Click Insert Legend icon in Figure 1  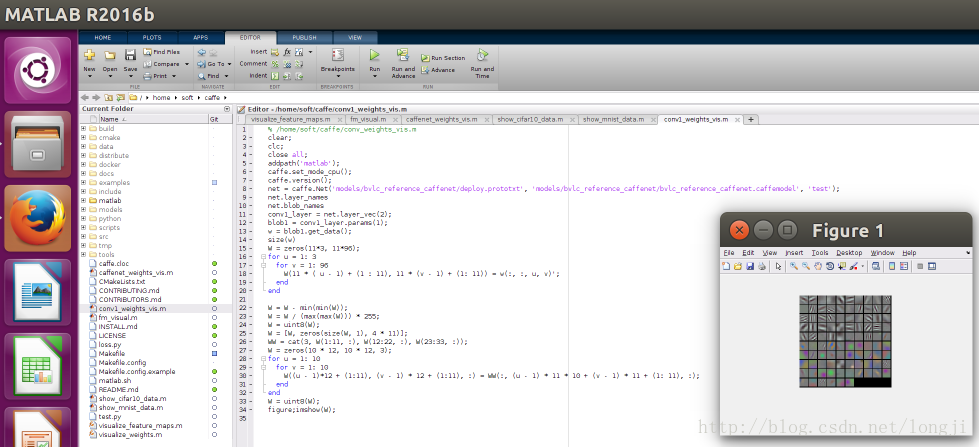[904, 267]
